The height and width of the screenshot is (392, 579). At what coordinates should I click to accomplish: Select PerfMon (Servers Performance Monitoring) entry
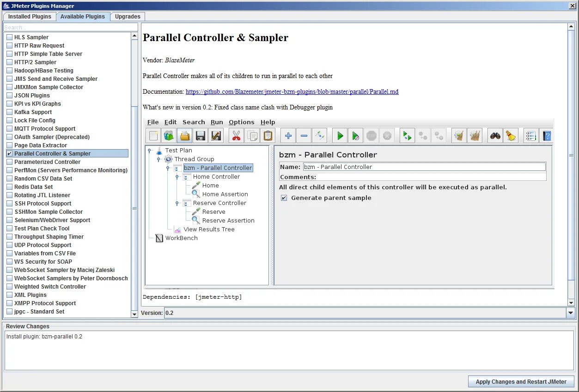click(67, 170)
